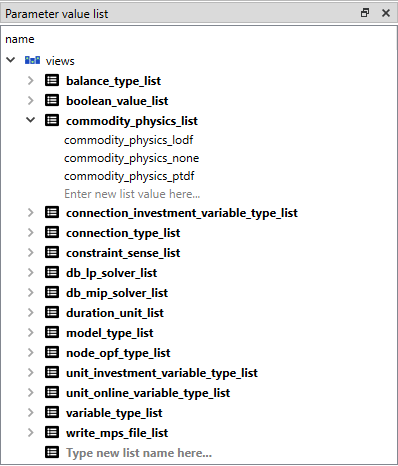Click the views database icon

click(32, 60)
